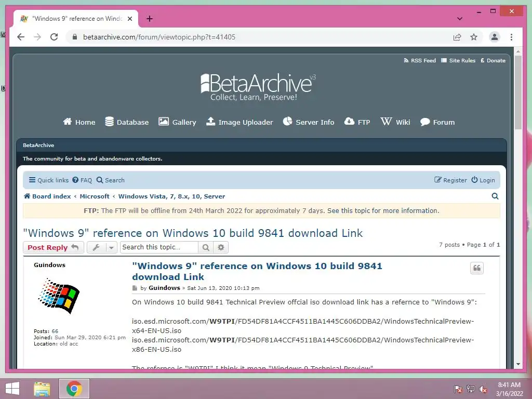The height and width of the screenshot is (399, 532).
Task: Click the Chrome taskbar icon
Action: pos(74,389)
